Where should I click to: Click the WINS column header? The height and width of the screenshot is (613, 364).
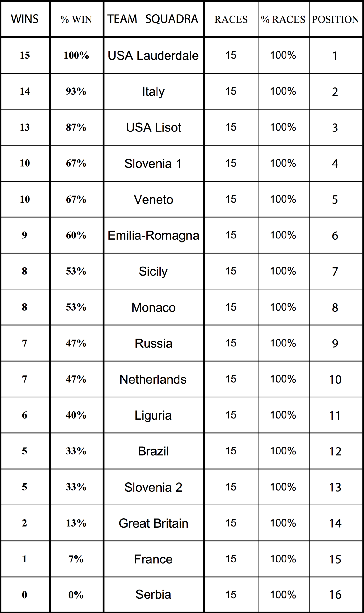click(25, 19)
